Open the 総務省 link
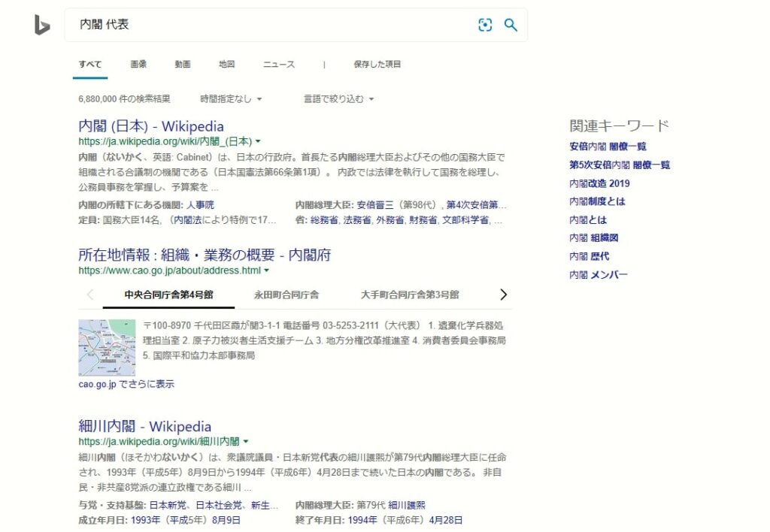 (x=324, y=220)
